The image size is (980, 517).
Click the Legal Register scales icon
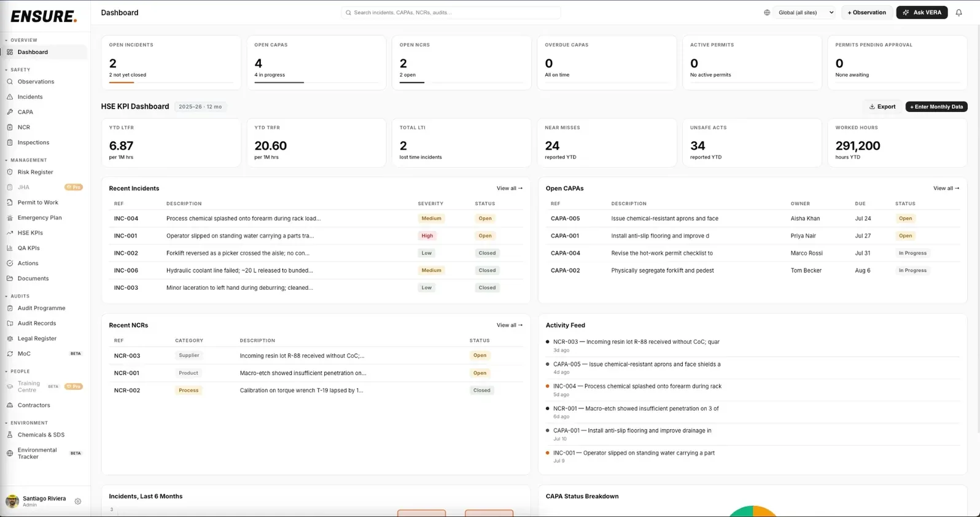click(x=10, y=338)
